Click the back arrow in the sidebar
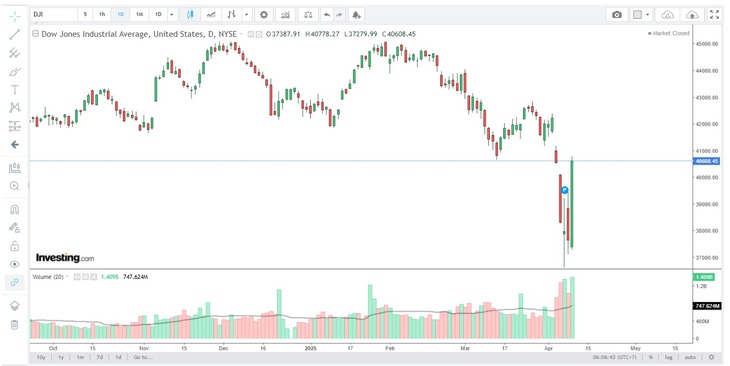730x366 pixels. coord(14,145)
